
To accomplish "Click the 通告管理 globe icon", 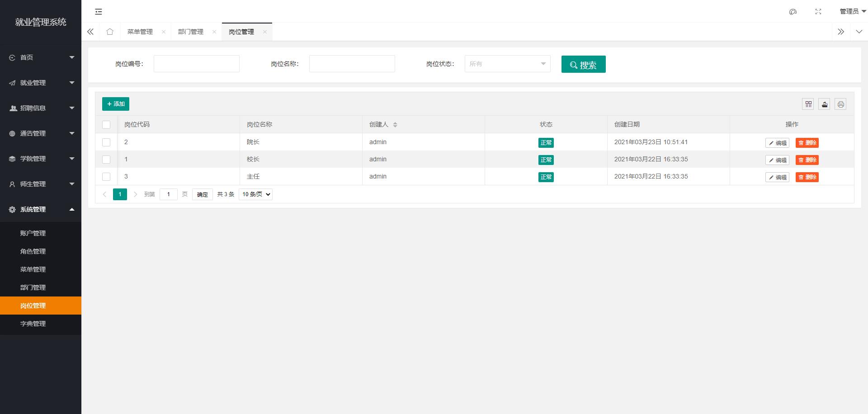I will (x=12, y=134).
